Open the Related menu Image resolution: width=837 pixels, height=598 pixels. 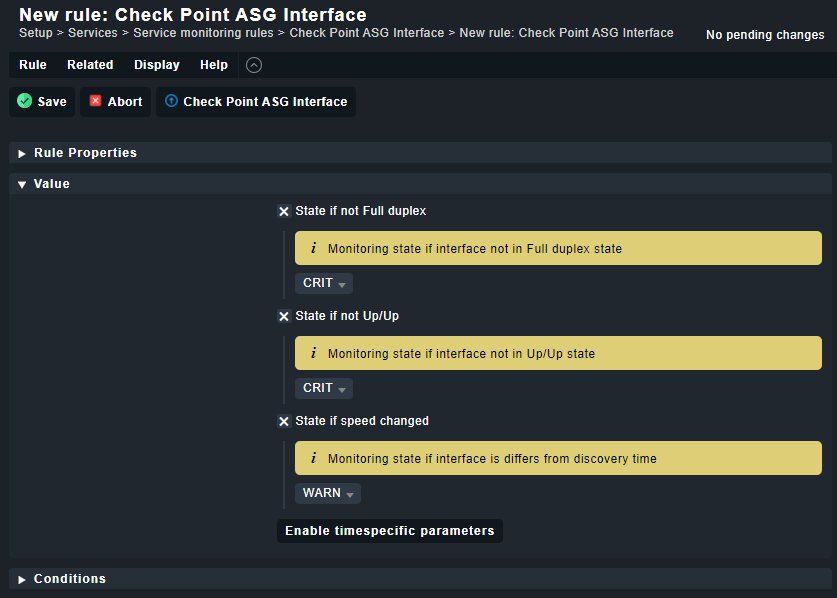90,65
